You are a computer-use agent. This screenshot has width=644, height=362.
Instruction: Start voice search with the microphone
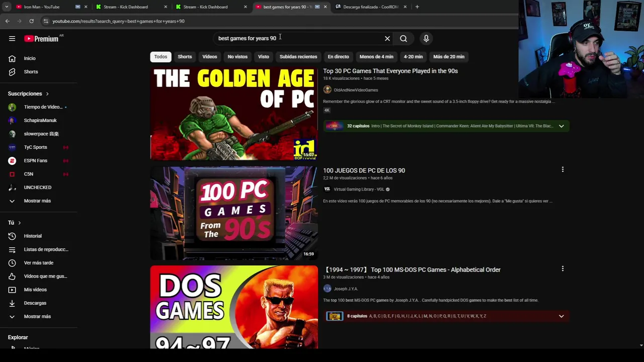[x=426, y=38]
